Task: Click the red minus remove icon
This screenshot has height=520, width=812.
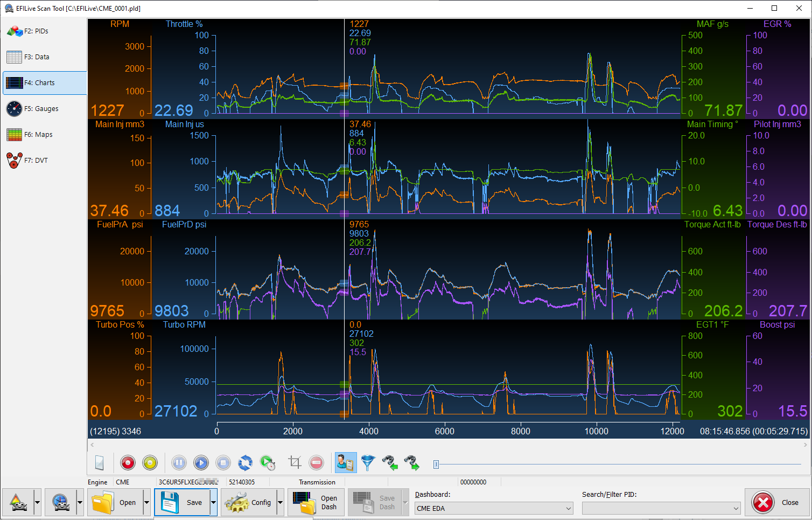Action: coord(317,463)
